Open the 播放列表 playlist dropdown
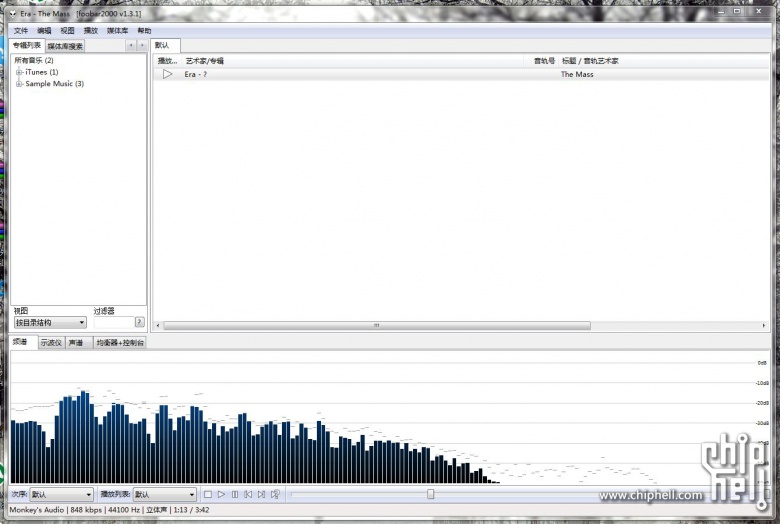780x524 pixels. tap(164, 494)
